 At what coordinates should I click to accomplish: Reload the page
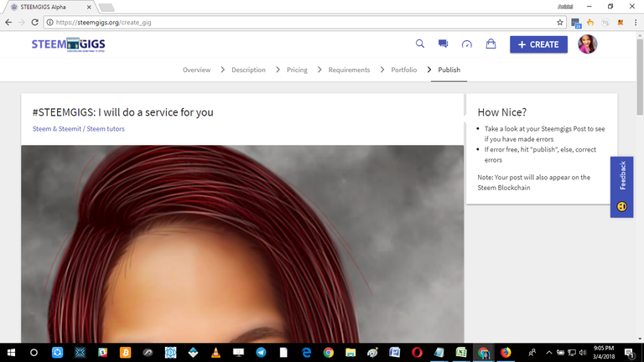[35, 22]
